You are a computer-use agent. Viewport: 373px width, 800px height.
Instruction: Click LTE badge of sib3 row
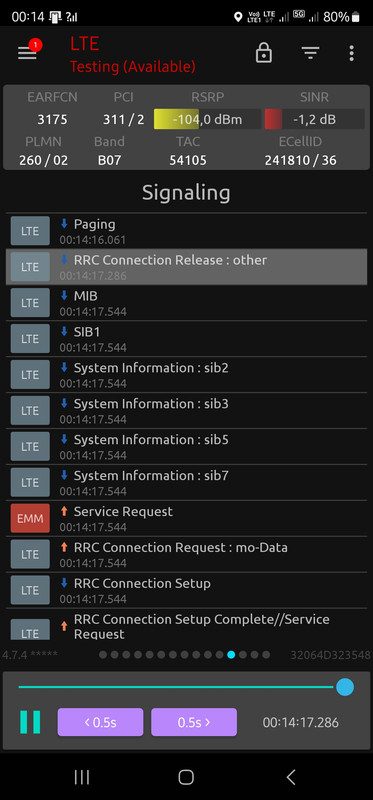point(30,410)
